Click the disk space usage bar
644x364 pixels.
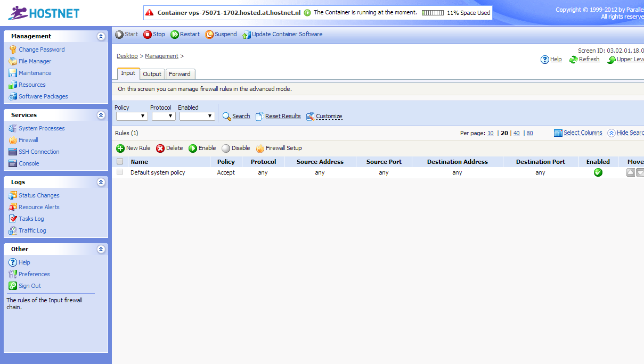[x=432, y=13]
